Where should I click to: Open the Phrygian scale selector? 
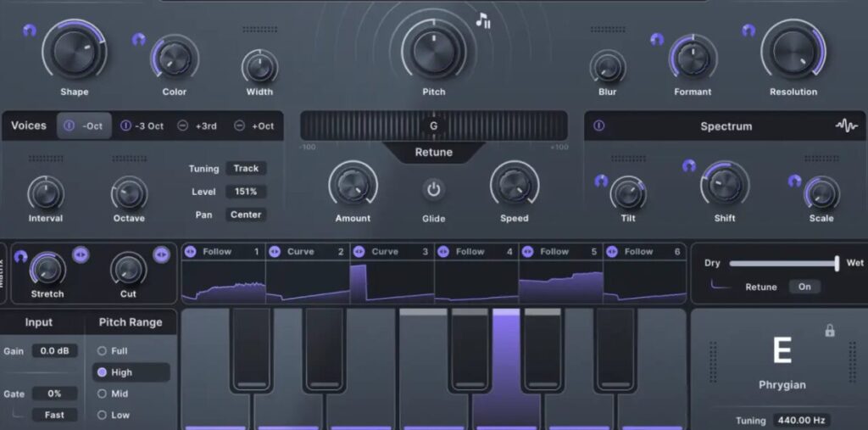point(782,385)
